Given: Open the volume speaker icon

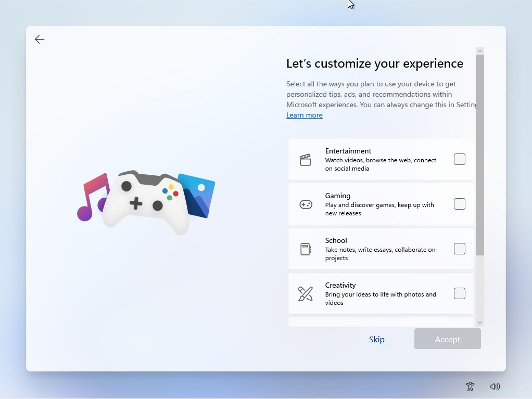Looking at the screenshot, I should click(495, 387).
